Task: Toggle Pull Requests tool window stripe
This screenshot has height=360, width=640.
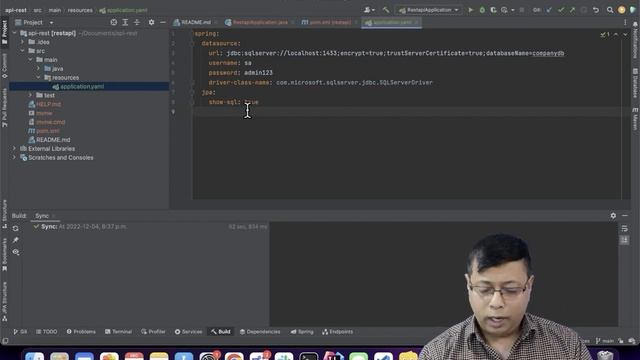Action: 4,108
